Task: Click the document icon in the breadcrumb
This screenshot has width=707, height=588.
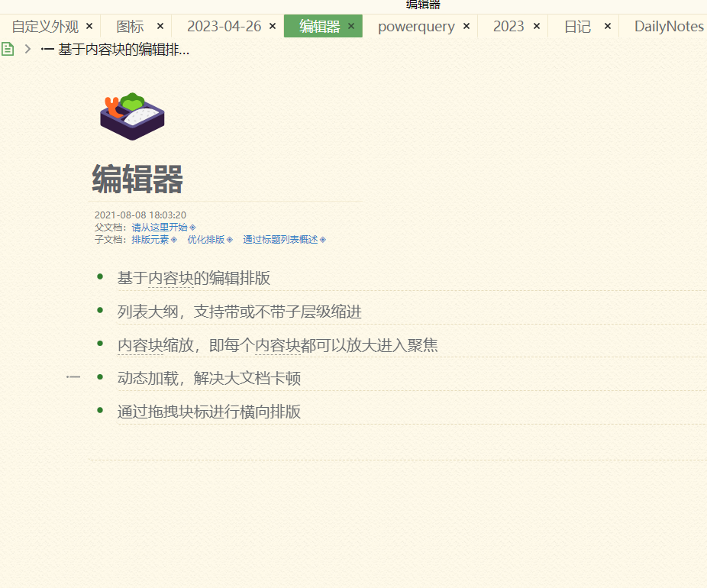Action: pyautogui.click(x=8, y=50)
